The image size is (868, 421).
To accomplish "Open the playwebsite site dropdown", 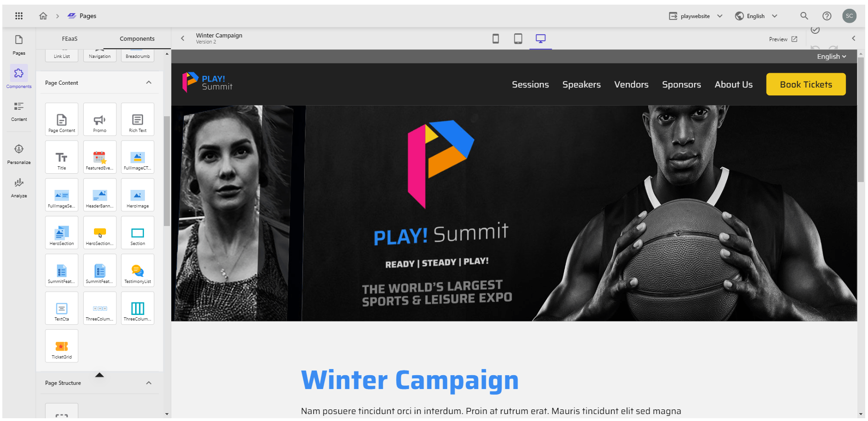I will [695, 16].
